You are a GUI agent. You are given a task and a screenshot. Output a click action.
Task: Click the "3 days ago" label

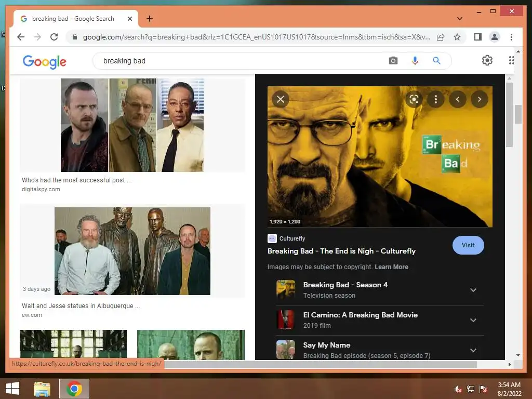coord(37,289)
